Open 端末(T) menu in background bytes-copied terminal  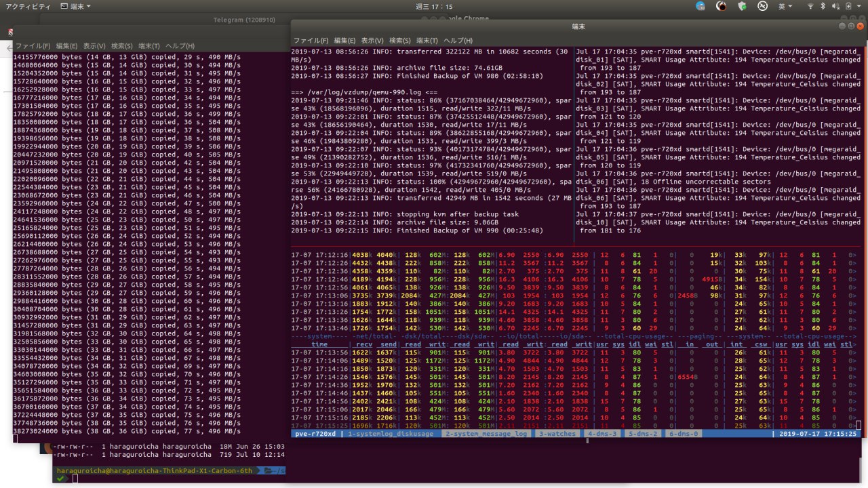click(149, 45)
